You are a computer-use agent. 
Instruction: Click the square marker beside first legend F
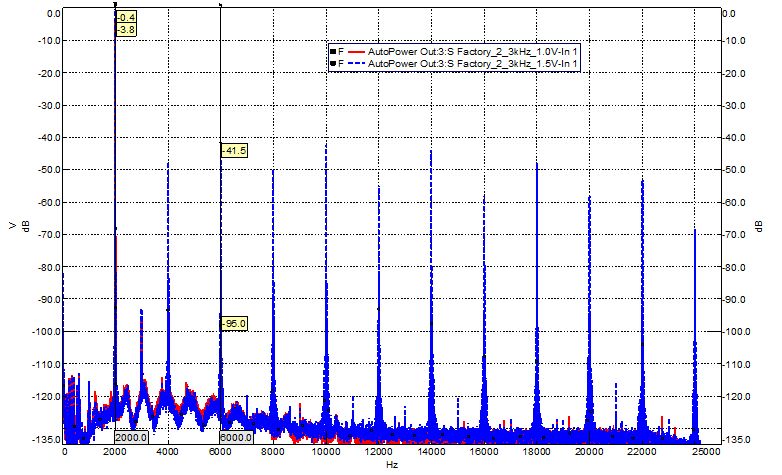pos(333,51)
